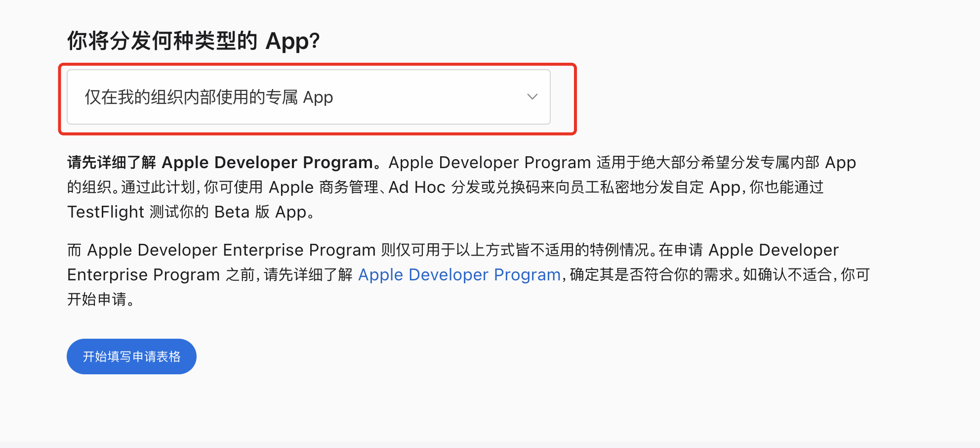Click the heading 你将分发何种类型的 App?
This screenshot has width=980, height=448.
(194, 41)
